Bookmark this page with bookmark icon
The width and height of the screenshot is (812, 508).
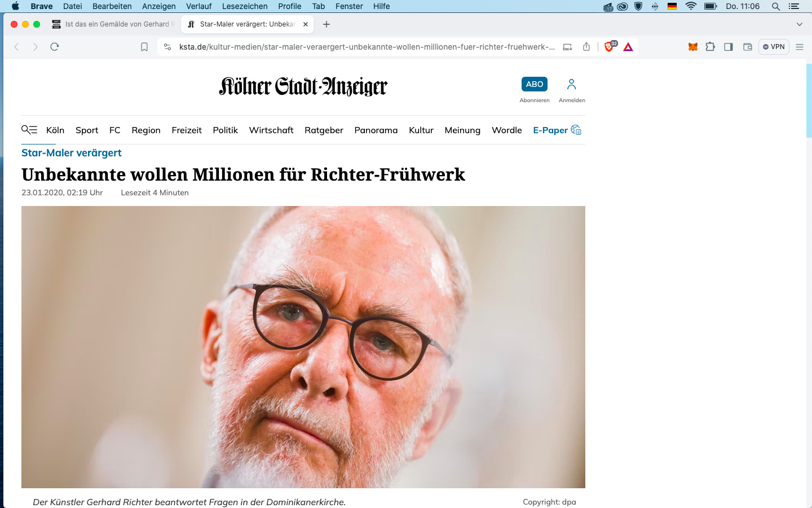click(x=144, y=47)
